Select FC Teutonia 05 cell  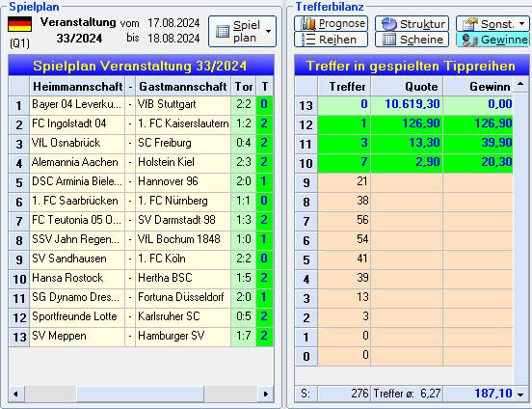click(77, 221)
